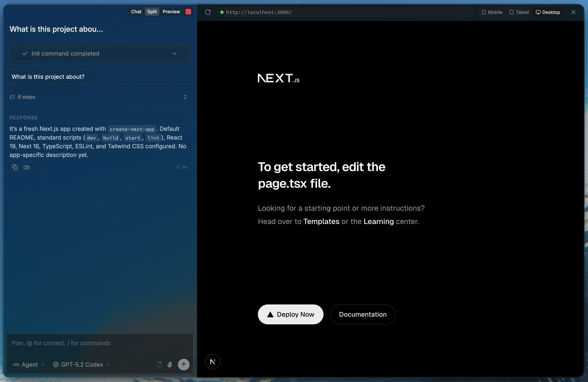This screenshot has height=382, width=588.
Task: Expand the 6 steps list
Action: 185,97
